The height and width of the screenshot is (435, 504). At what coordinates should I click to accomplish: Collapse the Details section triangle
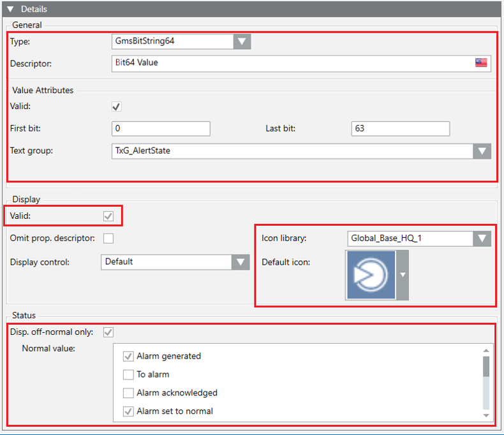tap(10, 9)
